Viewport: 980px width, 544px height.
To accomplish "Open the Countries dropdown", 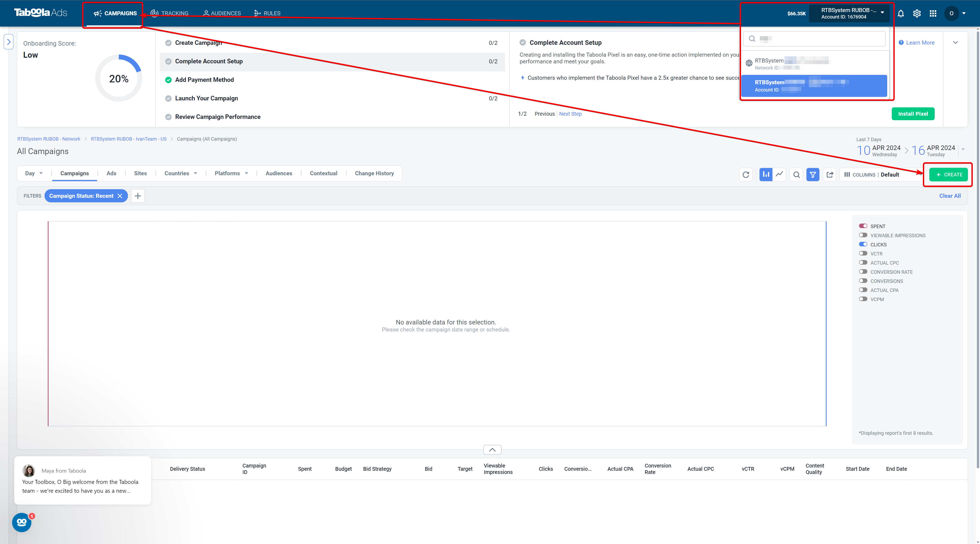I will click(181, 173).
